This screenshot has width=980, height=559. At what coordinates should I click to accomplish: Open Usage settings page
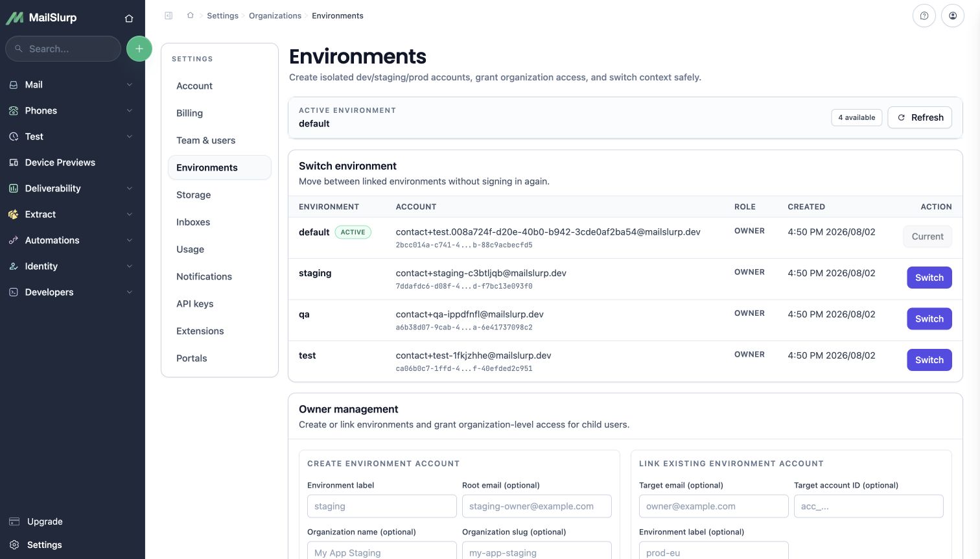click(220, 249)
